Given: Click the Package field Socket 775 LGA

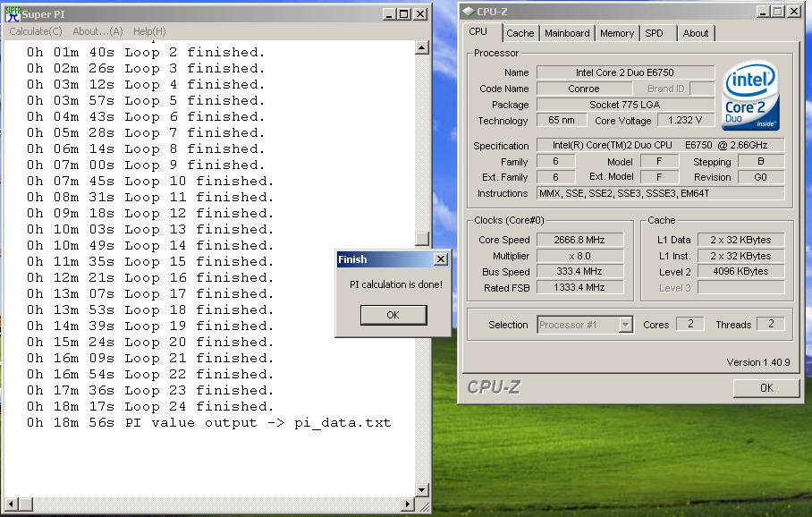Looking at the screenshot, I should 625,105.
